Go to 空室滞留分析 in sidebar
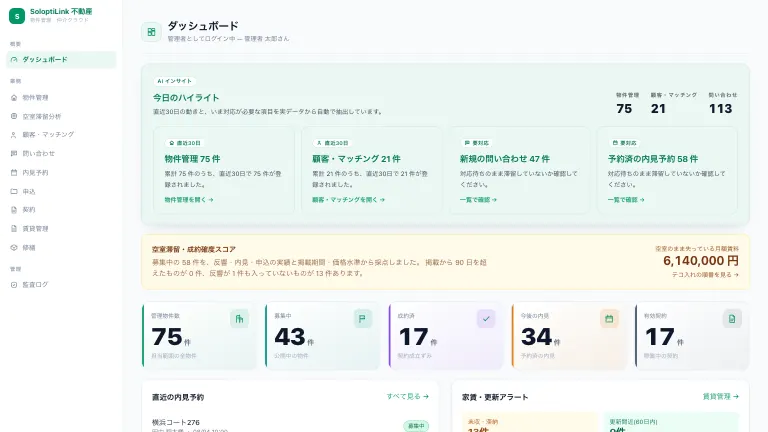Image resolution: width=768 pixels, height=432 pixels. pyautogui.click(x=61, y=117)
